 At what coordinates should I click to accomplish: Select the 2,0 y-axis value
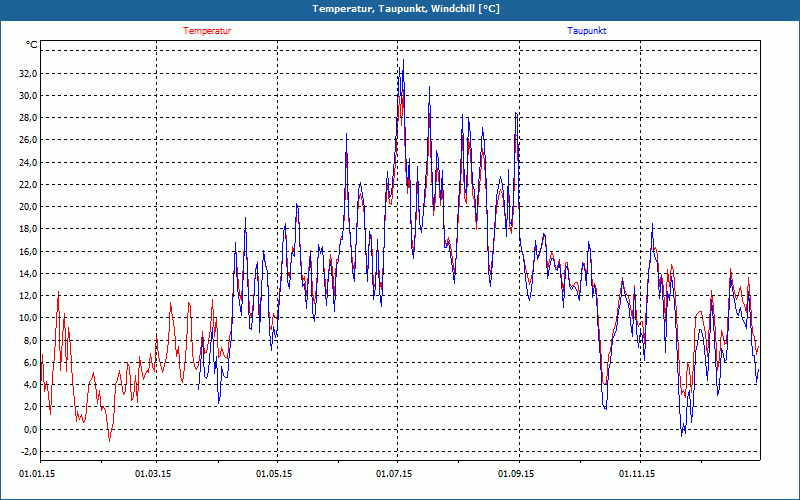(30, 407)
